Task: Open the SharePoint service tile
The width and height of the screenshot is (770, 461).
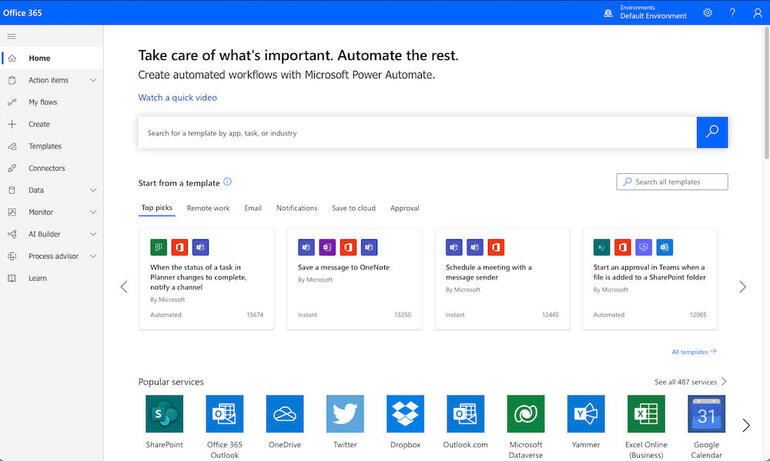Action: pyautogui.click(x=165, y=414)
